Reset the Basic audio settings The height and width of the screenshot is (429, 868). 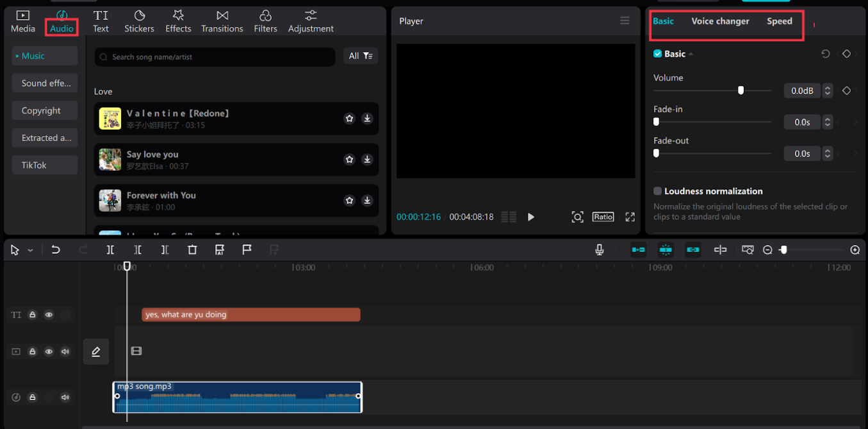(x=826, y=54)
